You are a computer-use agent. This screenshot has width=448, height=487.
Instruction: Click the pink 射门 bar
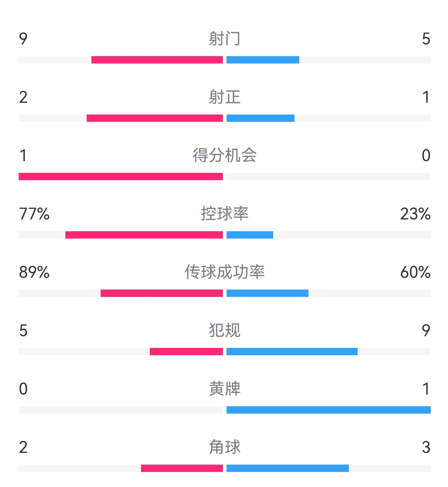[x=157, y=60]
